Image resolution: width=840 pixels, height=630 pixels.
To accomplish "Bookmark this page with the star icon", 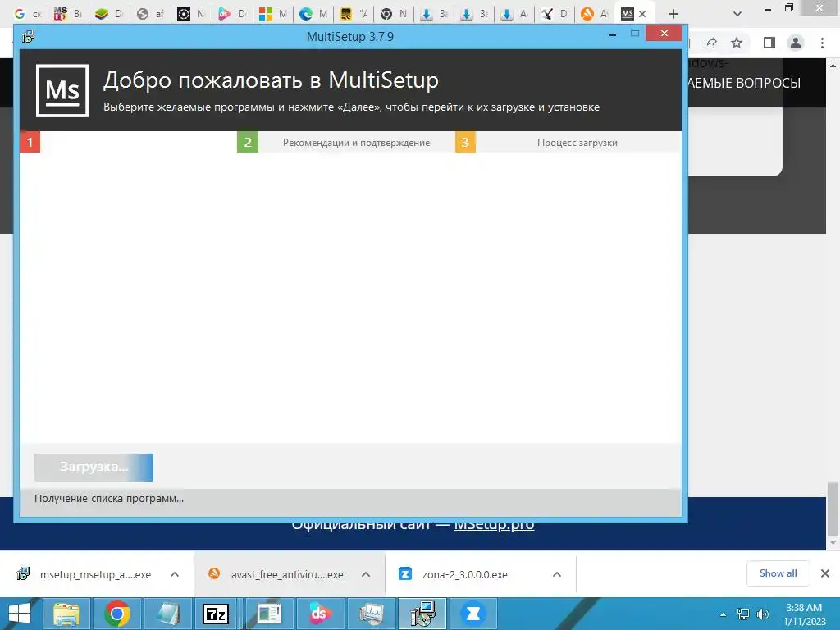I will pyautogui.click(x=737, y=43).
